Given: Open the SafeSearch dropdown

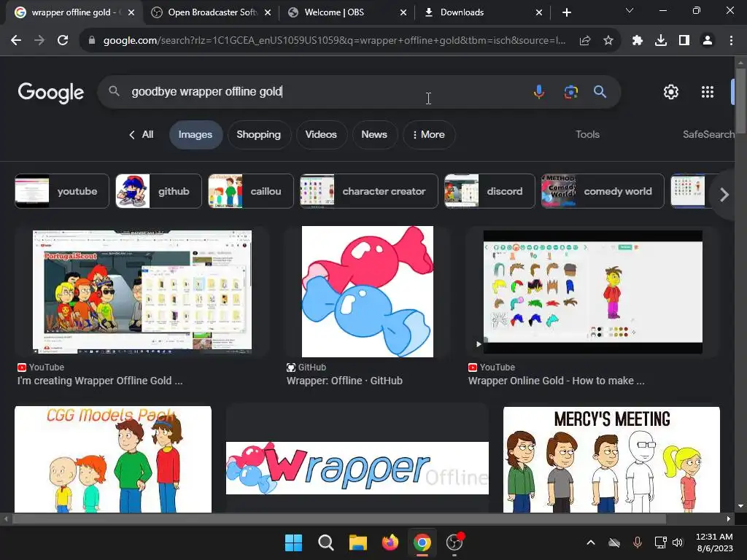Looking at the screenshot, I should tap(708, 135).
